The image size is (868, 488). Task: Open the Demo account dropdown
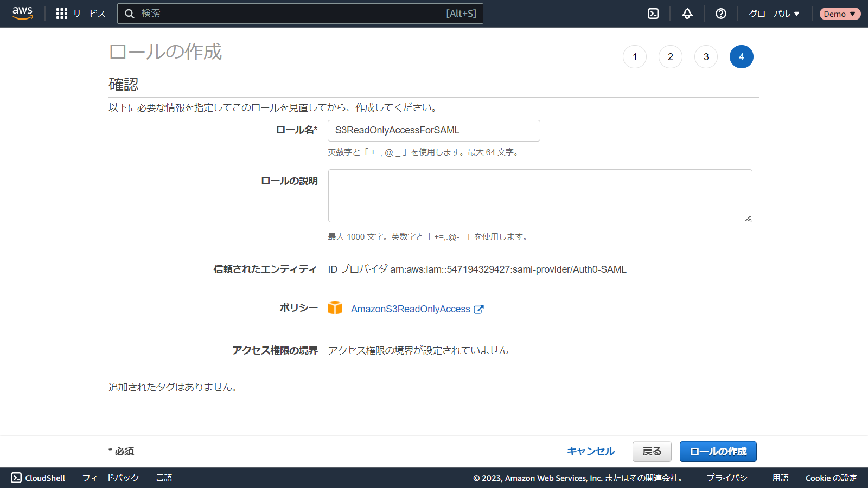[839, 14]
